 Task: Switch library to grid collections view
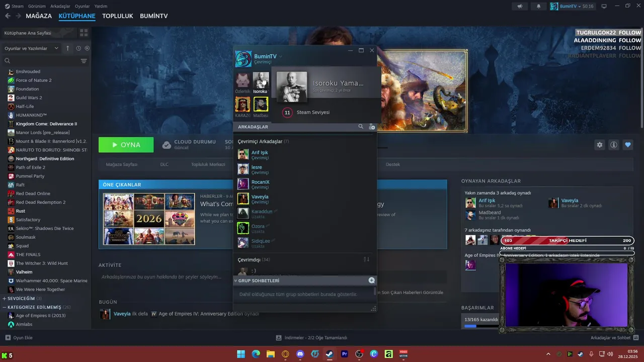click(84, 33)
